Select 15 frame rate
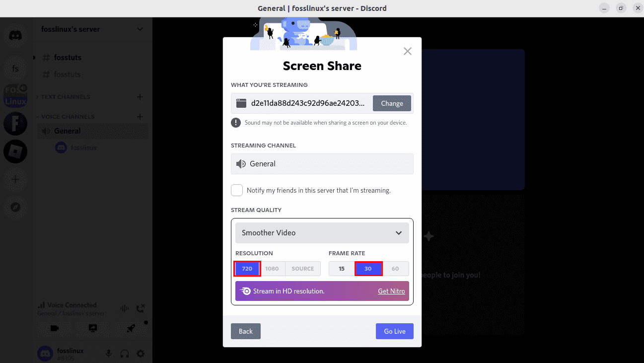 pyautogui.click(x=342, y=269)
